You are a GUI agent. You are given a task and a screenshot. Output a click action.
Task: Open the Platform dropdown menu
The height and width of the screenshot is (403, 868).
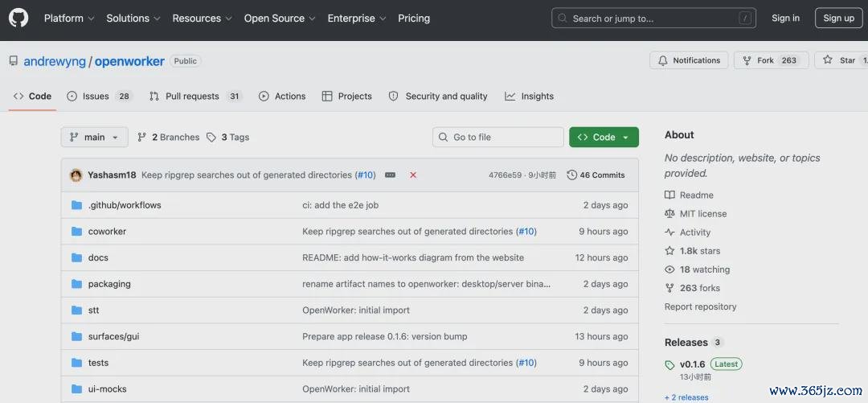coord(69,19)
